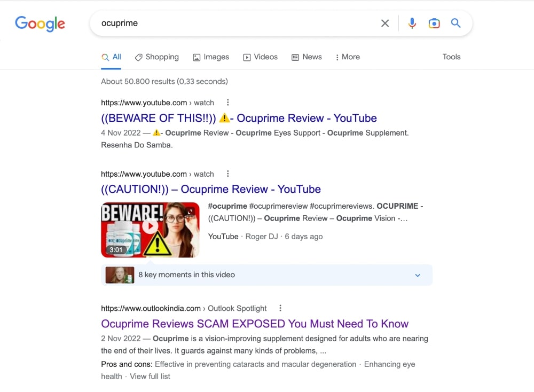Start a voice search with the microphone icon
This screenshot has width=534, height=392.
pos(412,23)
